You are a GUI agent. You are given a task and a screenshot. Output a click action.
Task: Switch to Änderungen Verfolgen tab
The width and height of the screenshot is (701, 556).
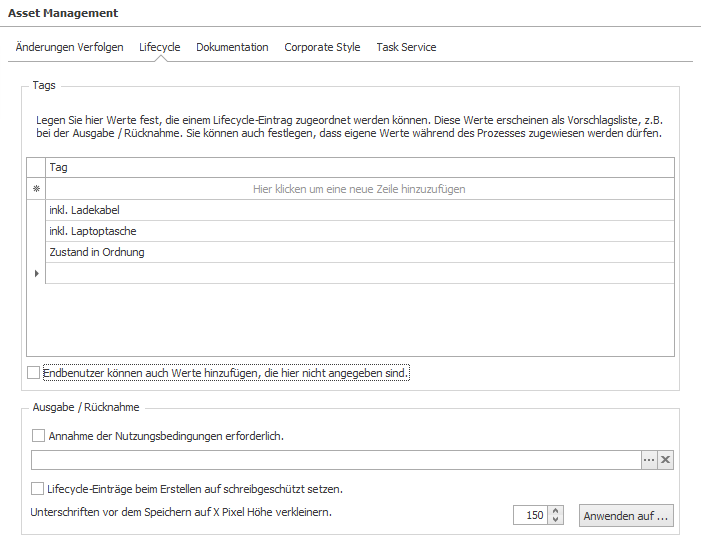coord(69,47)
